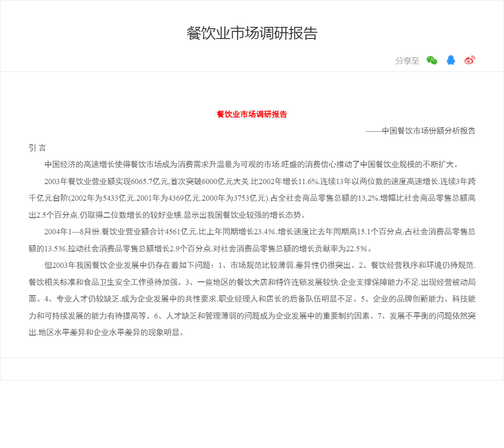Image resolution: width=504 pixels, height=448 pixels.
Task: Click the paragraph beginning 2003年餐饮业营业额
Action: tap(252, 198)
